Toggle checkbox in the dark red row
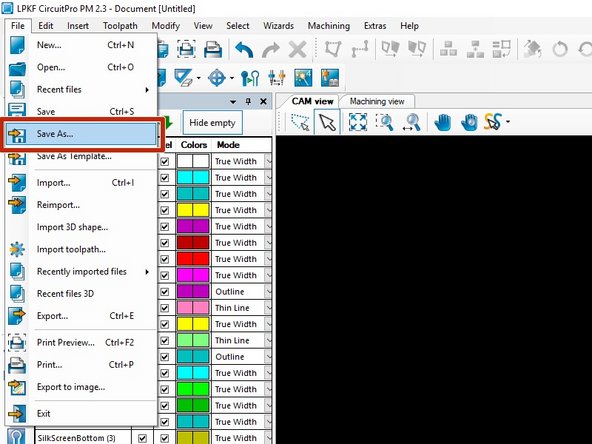Viewport: 592px width, 444px height. (165, 243)
